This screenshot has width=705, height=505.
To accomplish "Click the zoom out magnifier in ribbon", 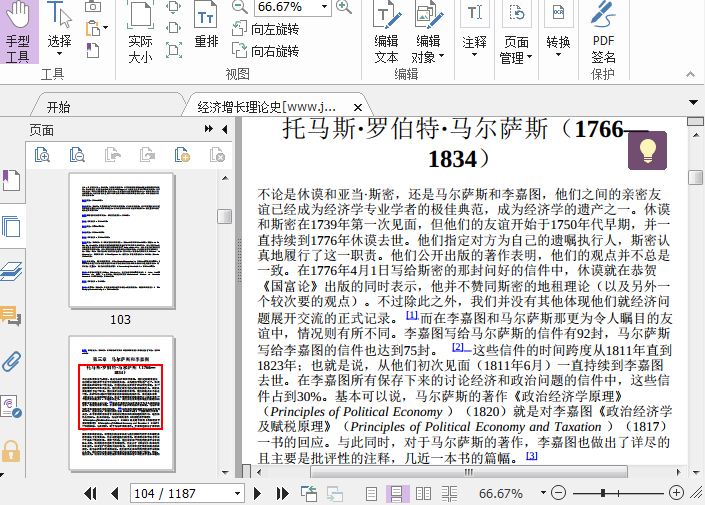I will (239, 7).
